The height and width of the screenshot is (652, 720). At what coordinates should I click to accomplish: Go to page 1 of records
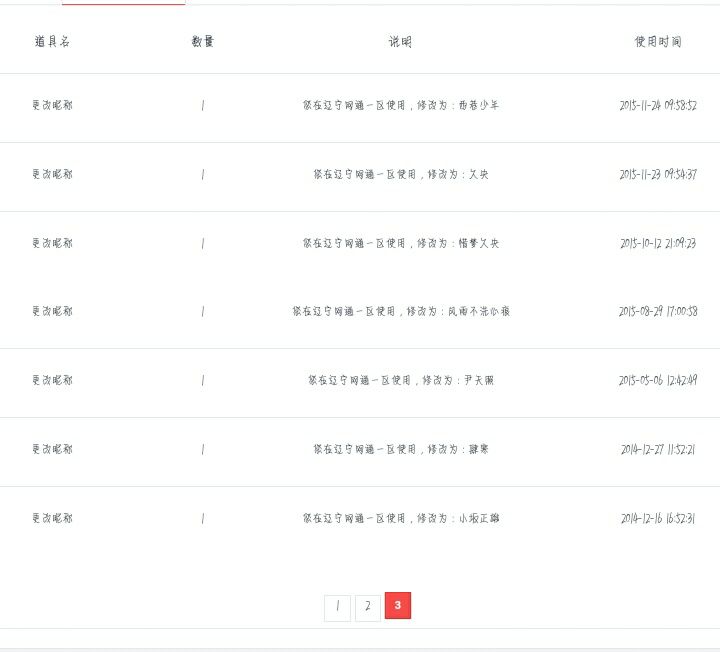(338, 608)
